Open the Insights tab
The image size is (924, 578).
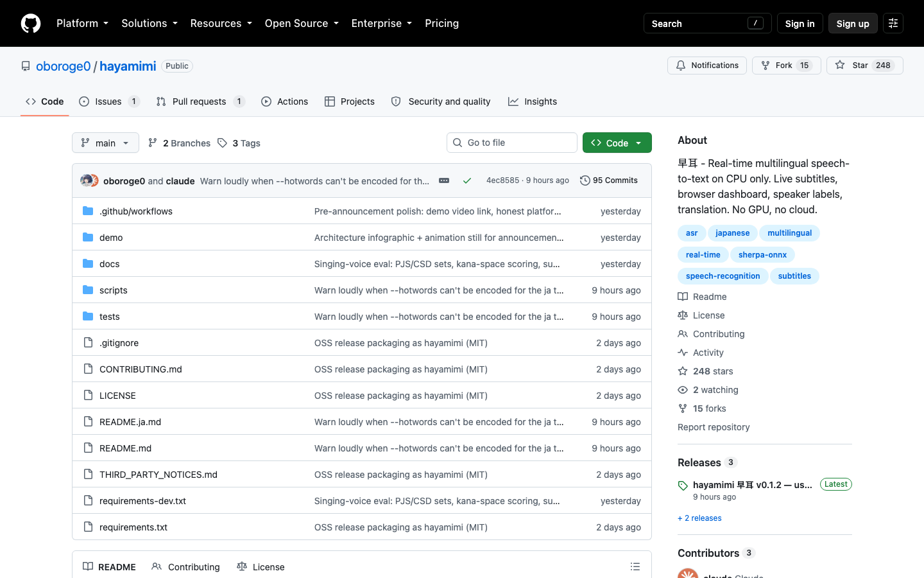(533, 101)
